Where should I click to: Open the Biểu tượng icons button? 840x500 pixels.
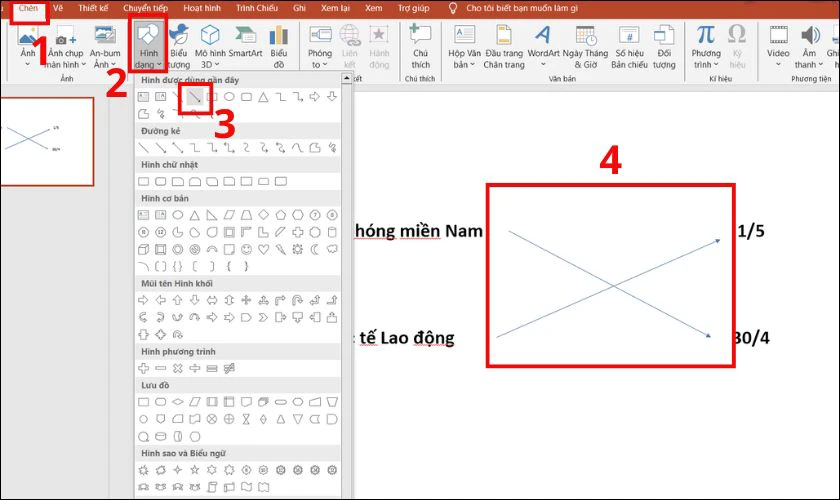179,47
